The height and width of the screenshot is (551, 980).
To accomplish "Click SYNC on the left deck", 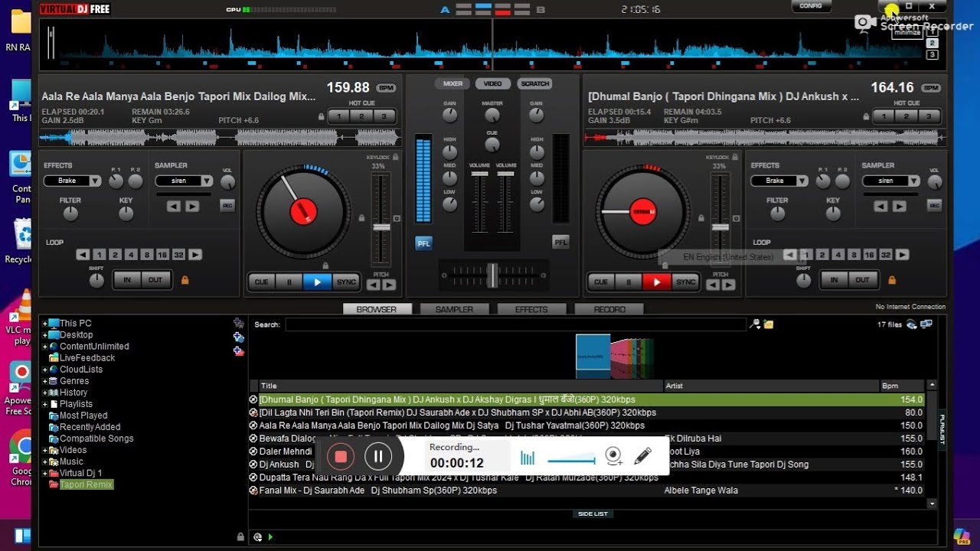I will (346, 282).
